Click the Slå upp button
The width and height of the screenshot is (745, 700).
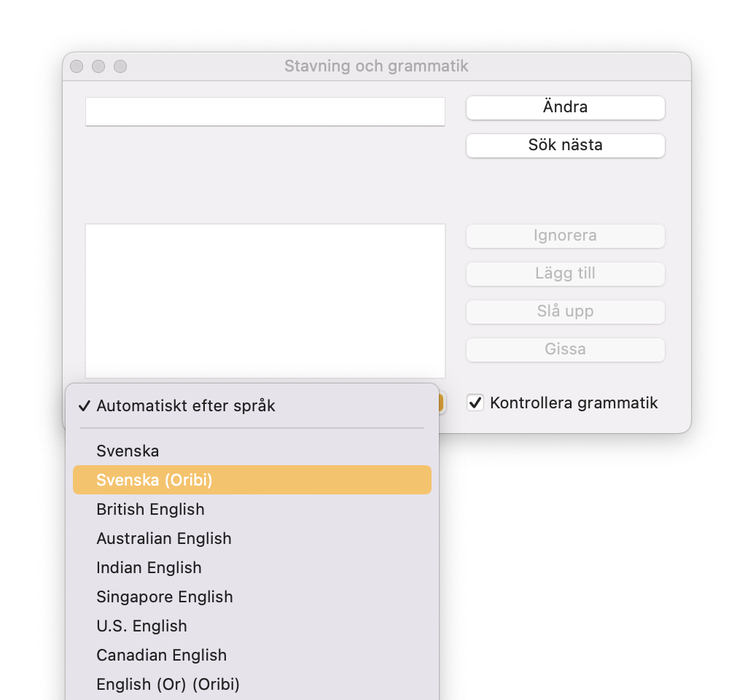pos(565,311)
